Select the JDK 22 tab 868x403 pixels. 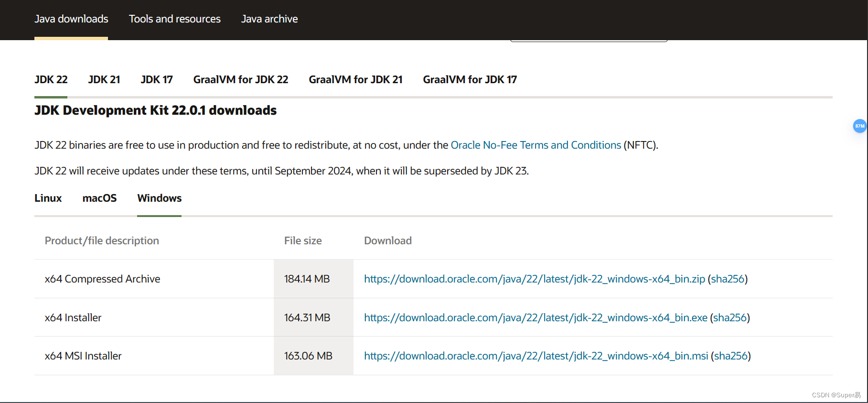click(51, 79)
